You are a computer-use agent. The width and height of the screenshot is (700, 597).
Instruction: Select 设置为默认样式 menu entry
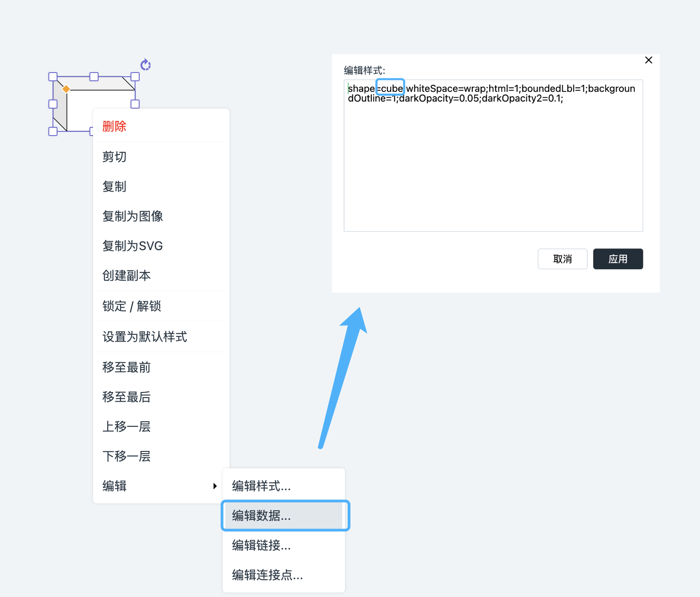click(145, 337)
